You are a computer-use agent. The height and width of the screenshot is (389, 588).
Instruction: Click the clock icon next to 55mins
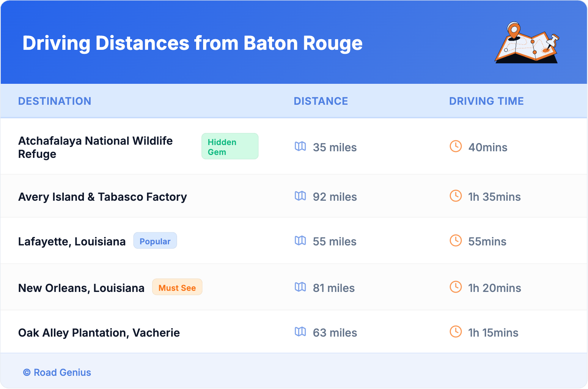point(456,241)
